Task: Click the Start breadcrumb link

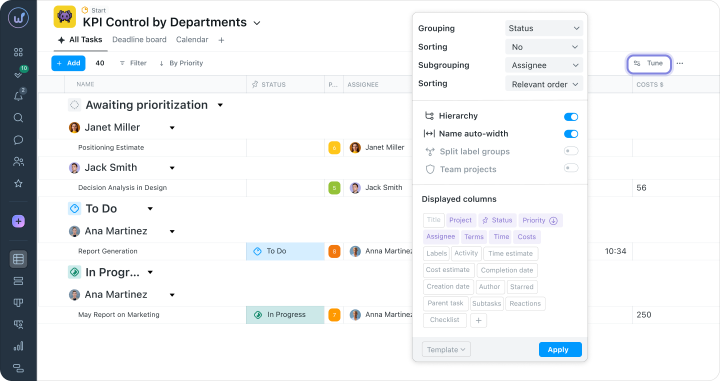Action: coord(98,10)
